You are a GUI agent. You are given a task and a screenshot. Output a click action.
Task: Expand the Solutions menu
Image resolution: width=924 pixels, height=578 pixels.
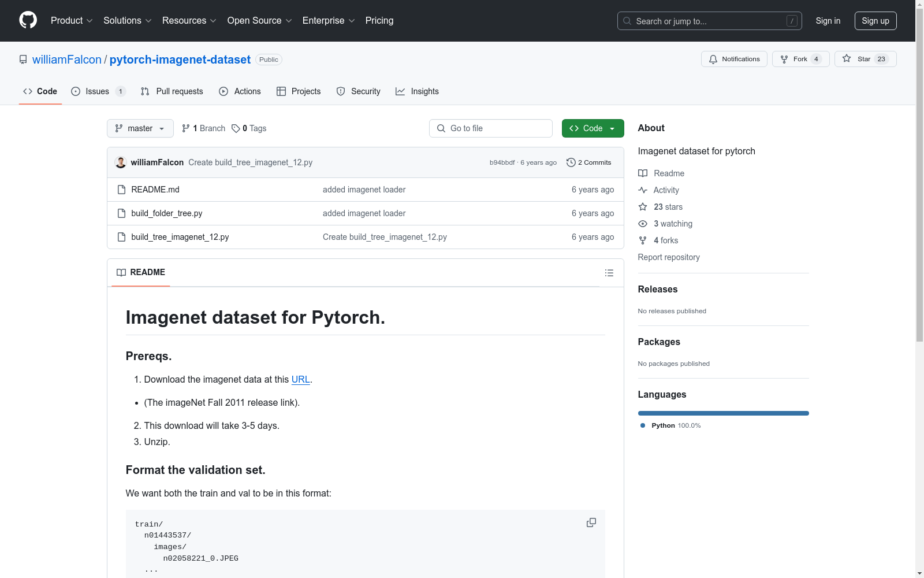pyautogui.click(x=128, y=21)
